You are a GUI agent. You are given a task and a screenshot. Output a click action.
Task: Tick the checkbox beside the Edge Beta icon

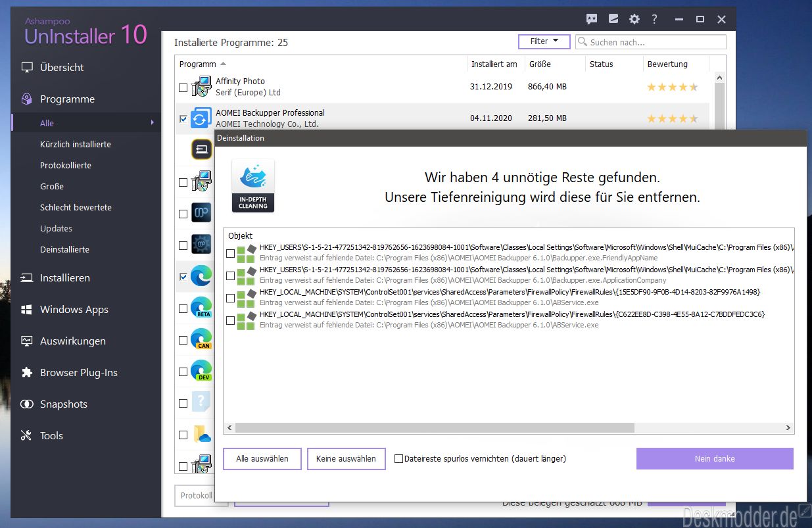pos(183,308)
